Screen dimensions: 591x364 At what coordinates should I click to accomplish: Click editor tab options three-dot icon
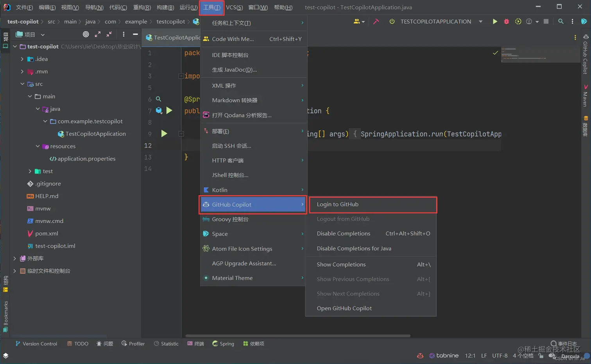(575, 37)
